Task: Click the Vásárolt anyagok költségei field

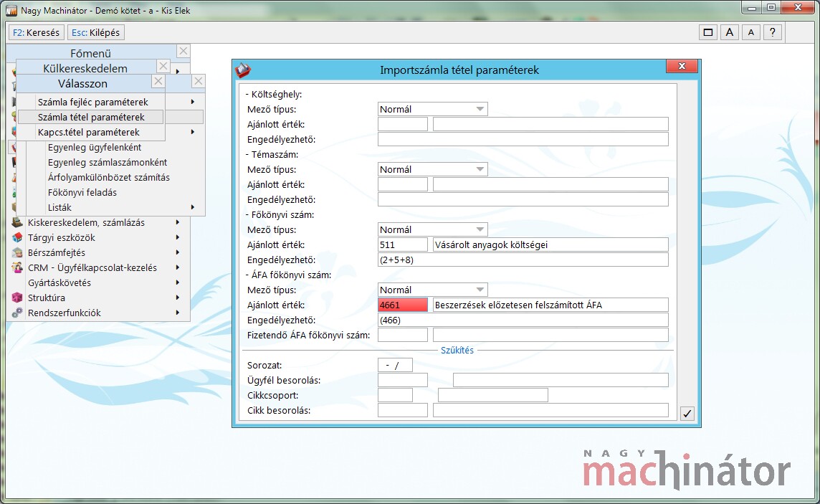Action: pyautogui.click(x=550, y=244)
